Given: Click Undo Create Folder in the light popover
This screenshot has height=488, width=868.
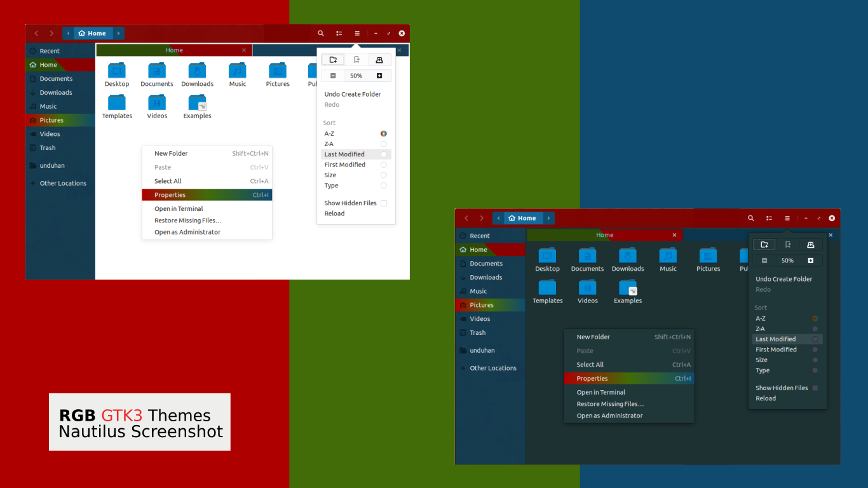Looking at the screenshot, I should click(353, 94).
